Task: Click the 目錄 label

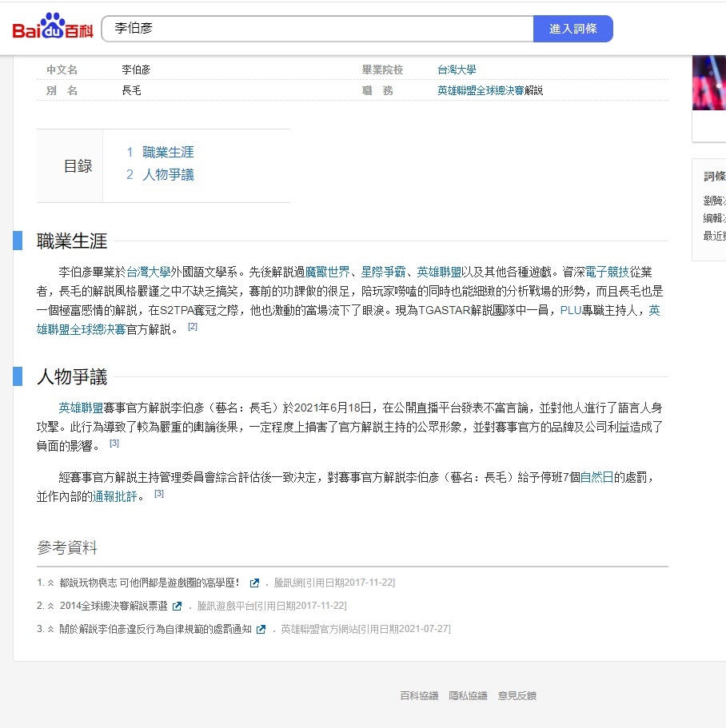Action: tap(78, 165)
